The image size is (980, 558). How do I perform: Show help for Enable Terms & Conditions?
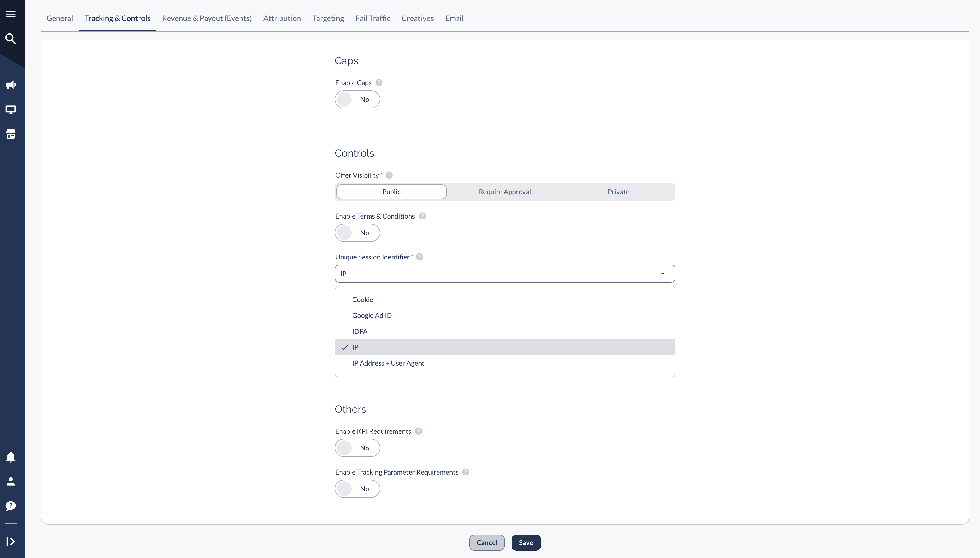point(422,216)
